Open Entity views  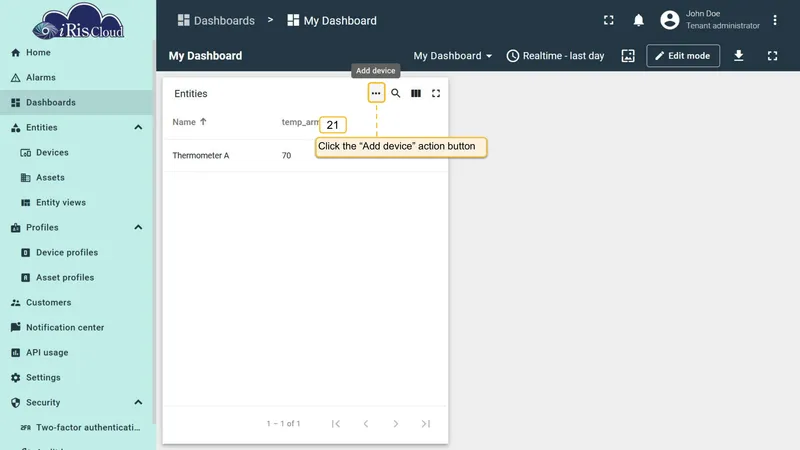[x=77, y=203]
